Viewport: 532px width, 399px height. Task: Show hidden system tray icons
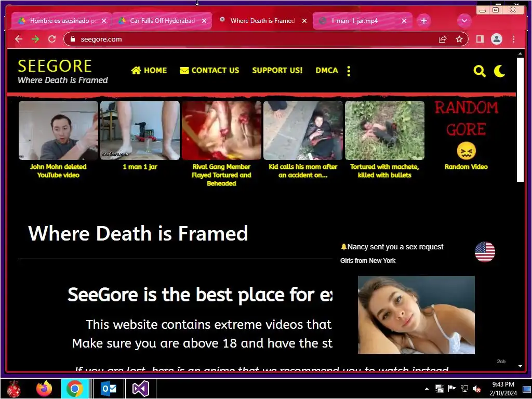click(427, 389)
